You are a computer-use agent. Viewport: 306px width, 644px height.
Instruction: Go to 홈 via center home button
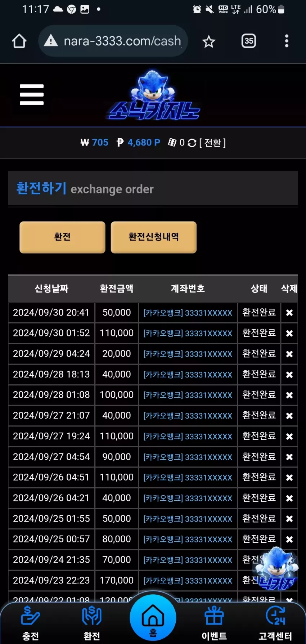(x=153, y=617)
